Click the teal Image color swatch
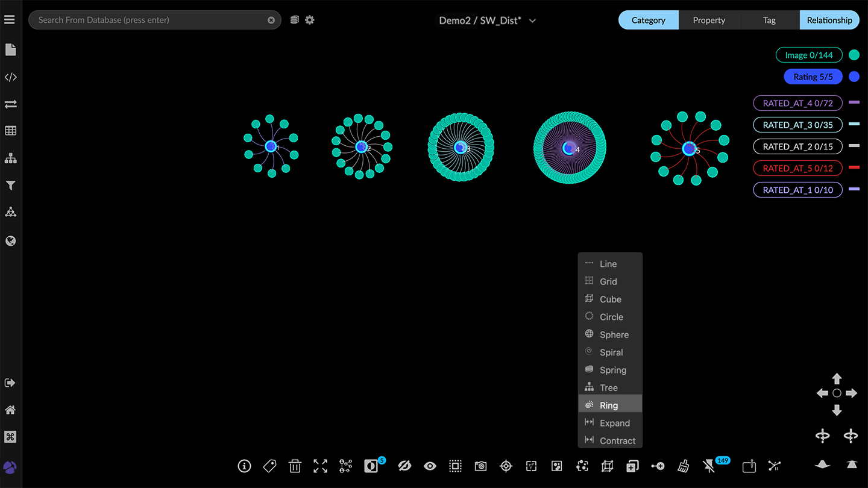Image resolution: width=868 pixels, height=488 pixels. [x=854, y=55]
